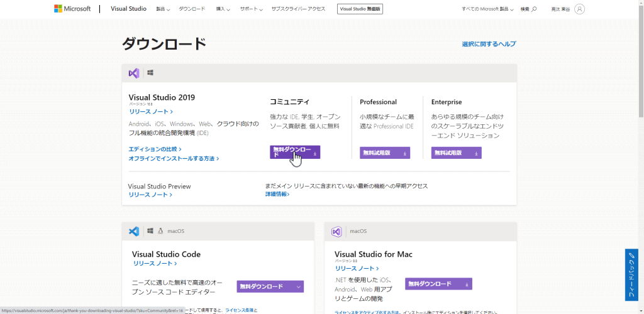
Task: Click the Professional edition heading
Action: [378, 102]
